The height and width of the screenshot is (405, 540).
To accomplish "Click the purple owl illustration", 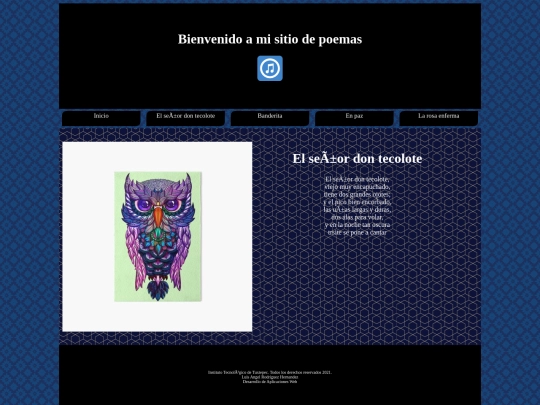I will [158, 237].
